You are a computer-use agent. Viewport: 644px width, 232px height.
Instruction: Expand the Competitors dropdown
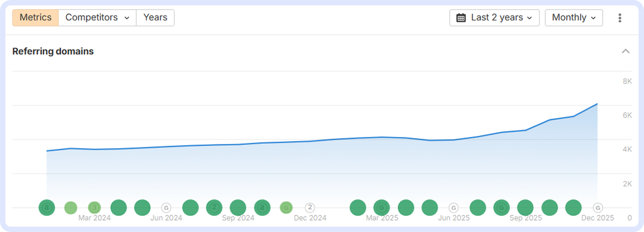[97, 18]
